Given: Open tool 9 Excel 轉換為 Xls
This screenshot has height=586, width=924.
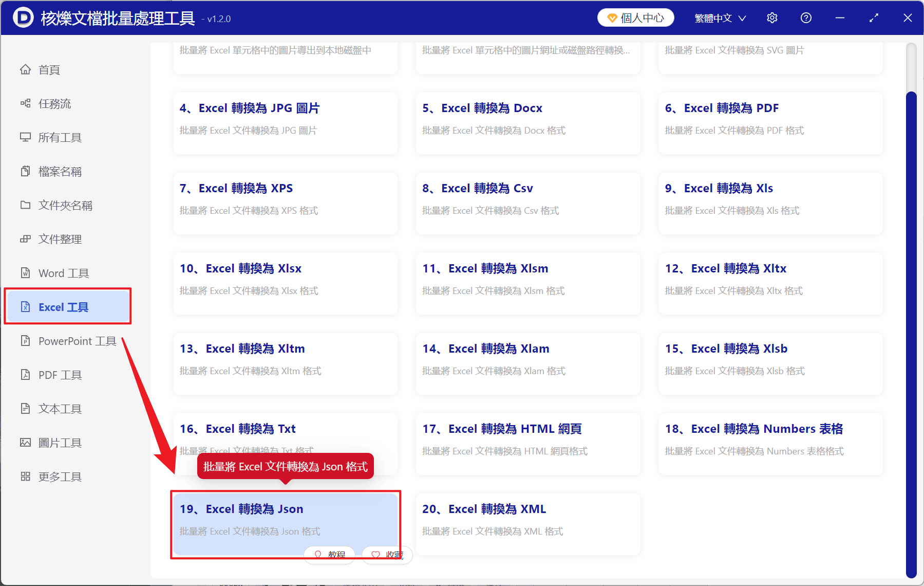Looking at the screenshot, I should [771, 204].
